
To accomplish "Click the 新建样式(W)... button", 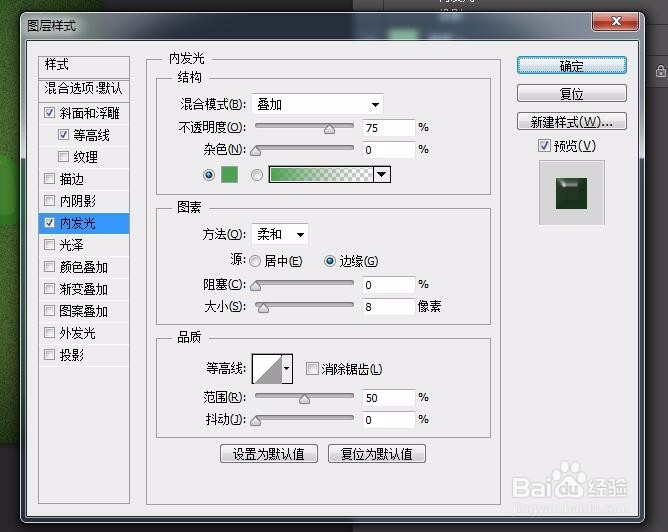I will (571, 122).
